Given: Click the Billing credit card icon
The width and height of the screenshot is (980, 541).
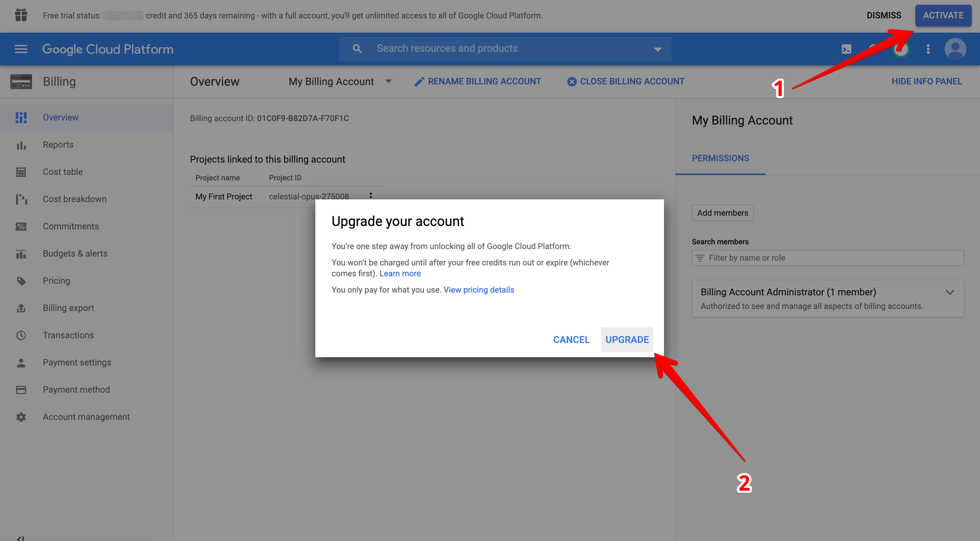Looking at the screenshot, I should tap(21, 81).
